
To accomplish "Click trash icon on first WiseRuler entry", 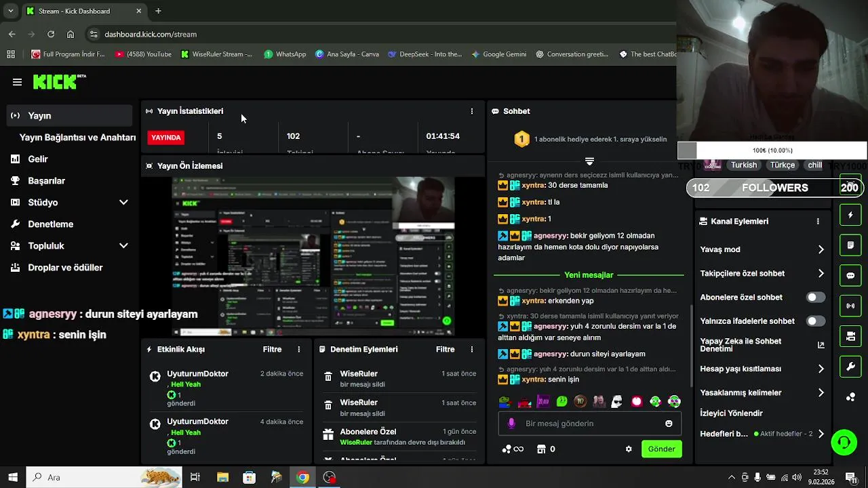I will coord(328,377).
